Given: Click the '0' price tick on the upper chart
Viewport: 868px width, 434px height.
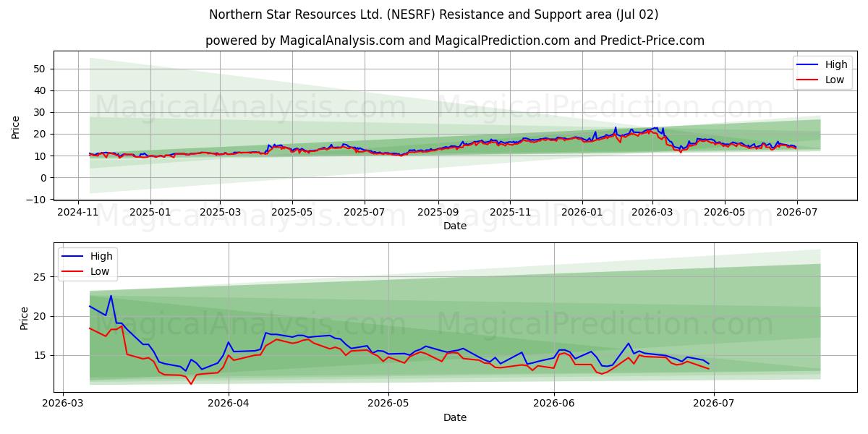Looking at the screenshot, I should coord(45,177).
